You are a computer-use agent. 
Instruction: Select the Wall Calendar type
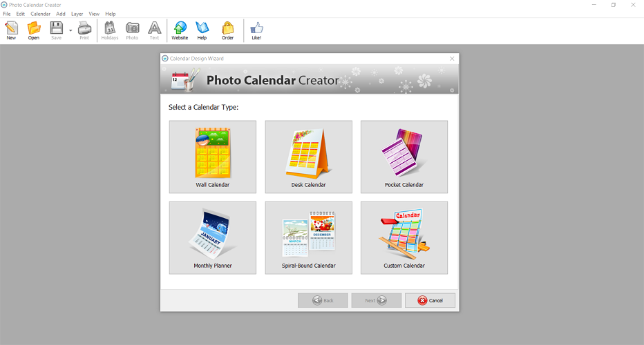click(213, 157)
